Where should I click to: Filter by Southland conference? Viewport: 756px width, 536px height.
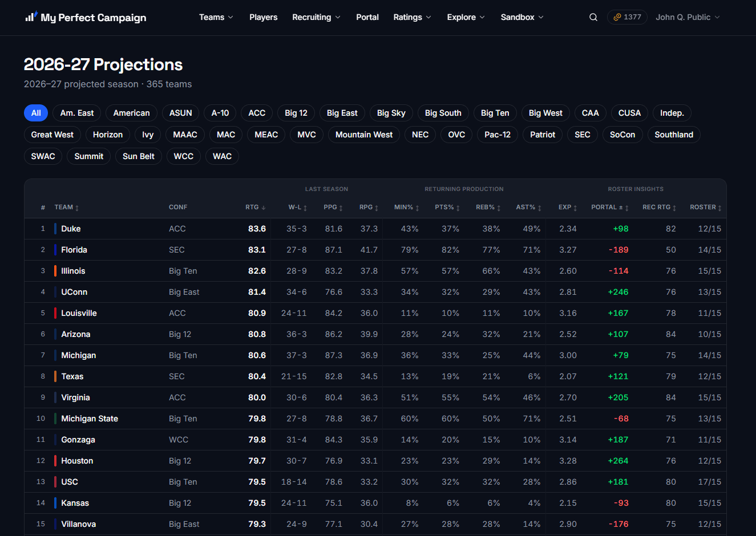click(x=674, y=135)
